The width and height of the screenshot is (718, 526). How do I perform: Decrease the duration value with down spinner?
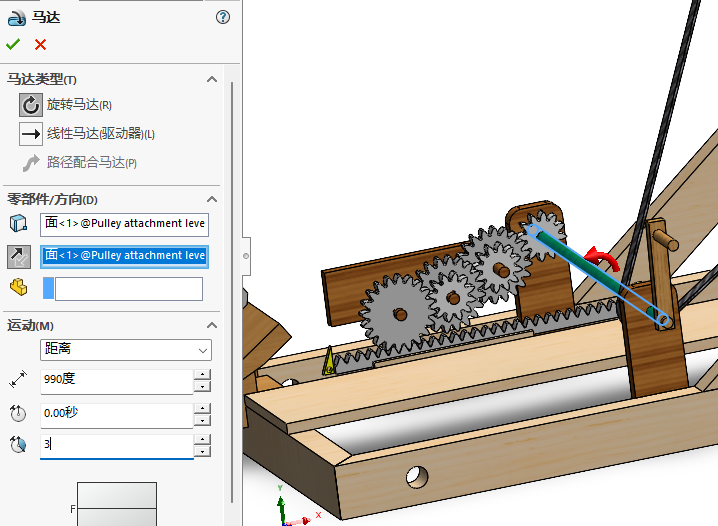tap(202, 452)
